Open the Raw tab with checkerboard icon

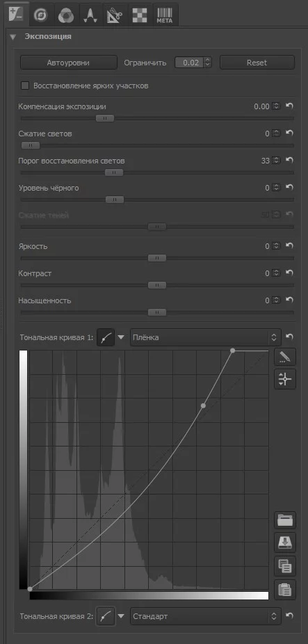pyautogui.click(x=140, y=15)
